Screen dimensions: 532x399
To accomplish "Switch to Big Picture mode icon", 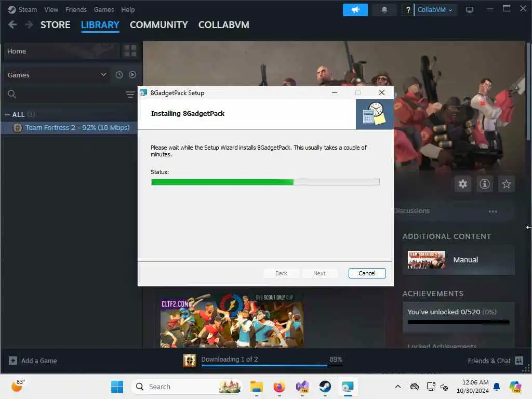I will coord(470,10).
